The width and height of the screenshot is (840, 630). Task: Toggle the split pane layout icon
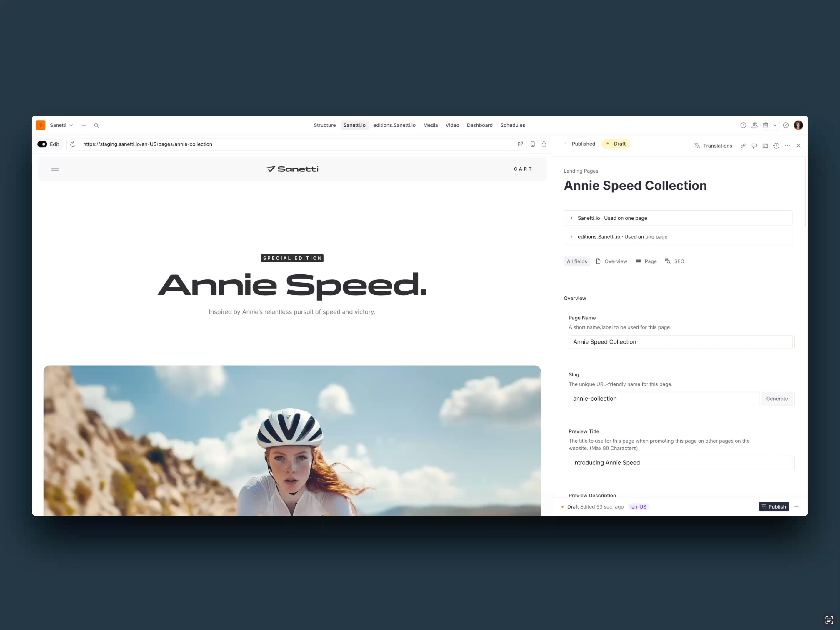tap(765, 146)
